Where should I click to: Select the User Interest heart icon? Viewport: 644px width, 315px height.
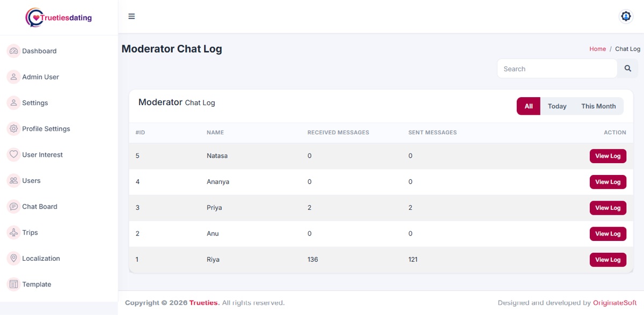tap(13, 155)
